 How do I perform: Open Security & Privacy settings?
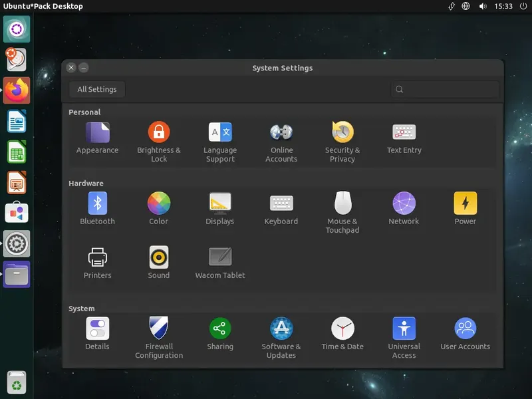click(342, 142)
